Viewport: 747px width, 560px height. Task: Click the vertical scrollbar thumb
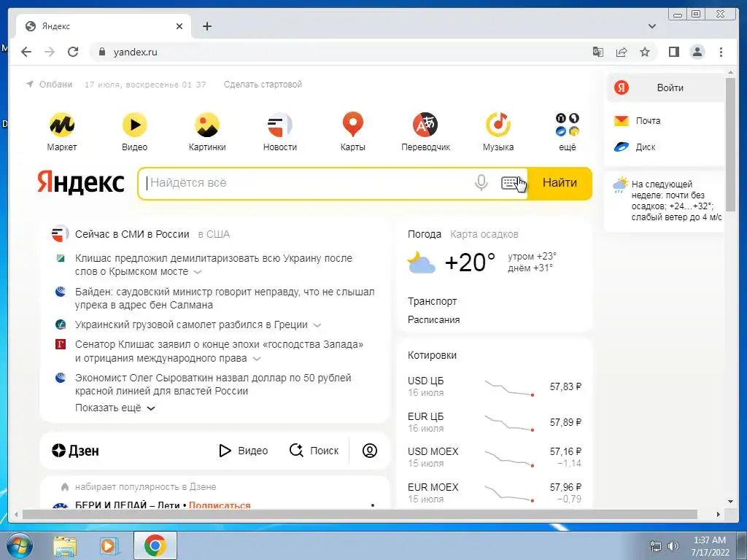(x=730, y=145)
